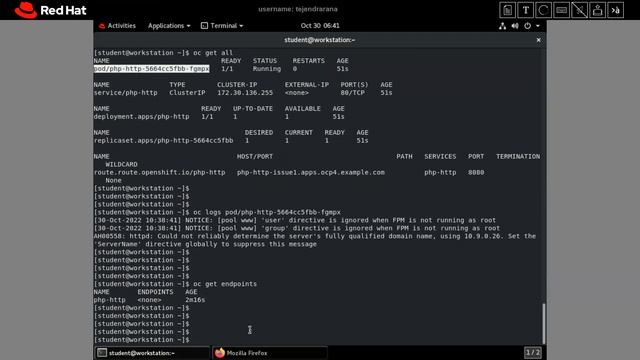640x360 pixels.
Task: Click the 2m16s age value
Action: (195, 300)
